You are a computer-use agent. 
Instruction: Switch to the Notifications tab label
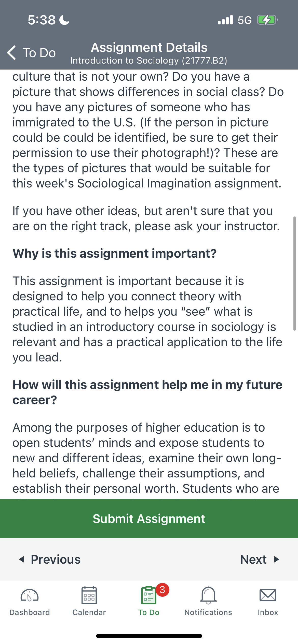click(x=208, y=612)
